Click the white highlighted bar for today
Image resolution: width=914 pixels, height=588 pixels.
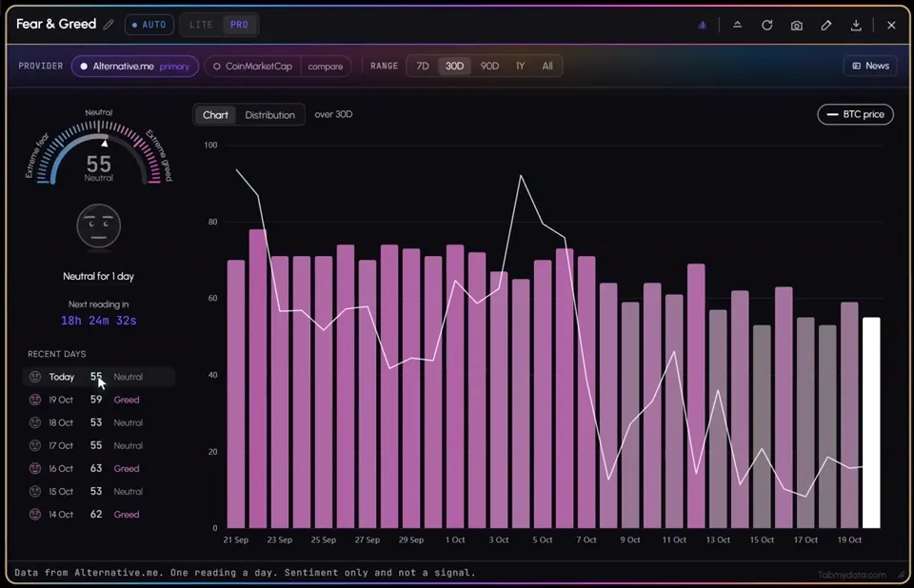click(871, 422)
